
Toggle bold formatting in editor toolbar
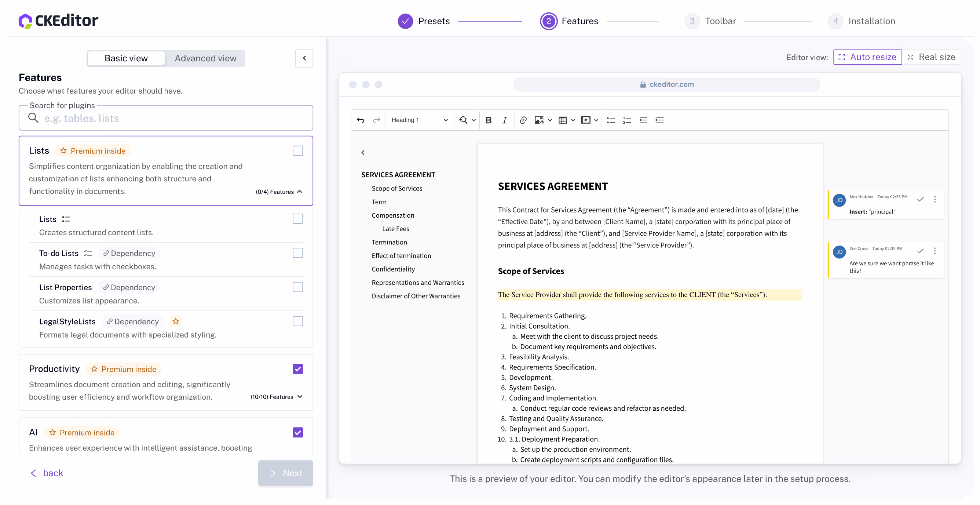[489, 120]
